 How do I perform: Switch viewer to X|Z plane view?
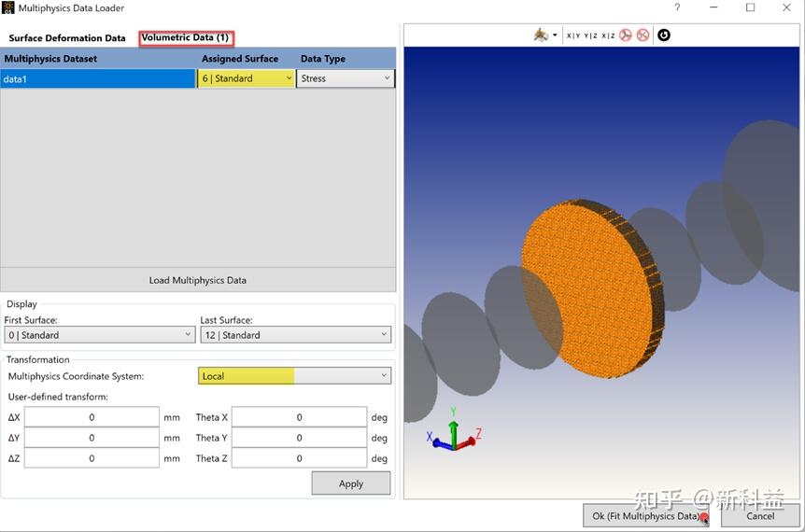point(608,35)
